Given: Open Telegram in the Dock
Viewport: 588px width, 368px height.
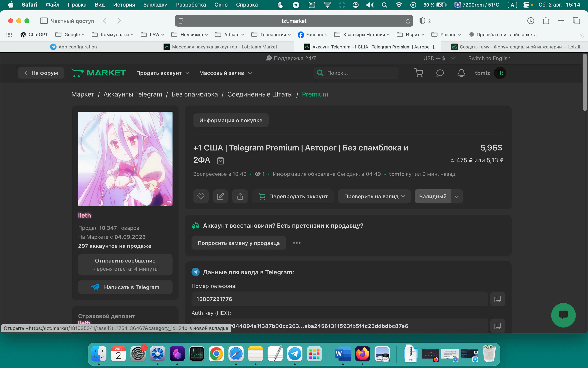Looking at the screenshot, I should click(x=295, y=354).
